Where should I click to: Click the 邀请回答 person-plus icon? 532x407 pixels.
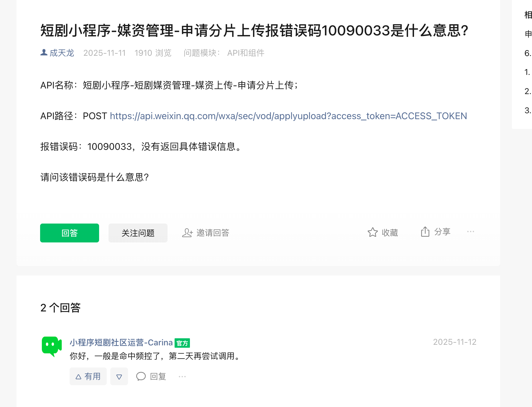pos(188,233)
